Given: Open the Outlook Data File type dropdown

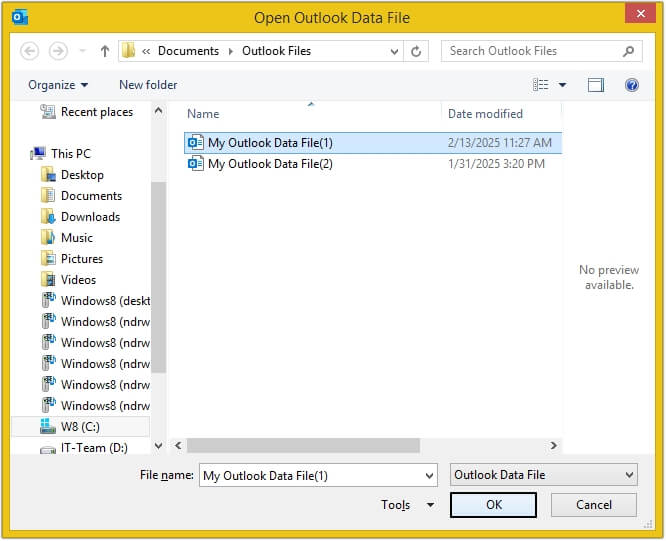Looking at the screenshot, I should 544,475.
